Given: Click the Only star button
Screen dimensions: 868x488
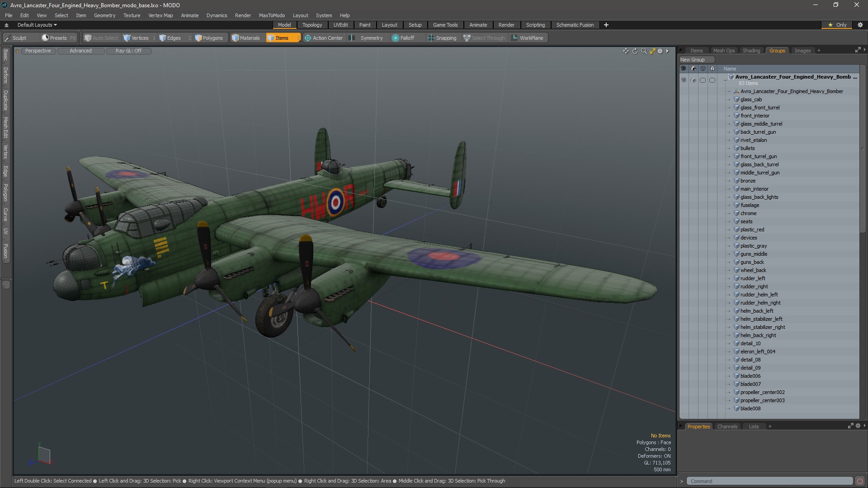Looking at the screenshot, I should [837, 25].
